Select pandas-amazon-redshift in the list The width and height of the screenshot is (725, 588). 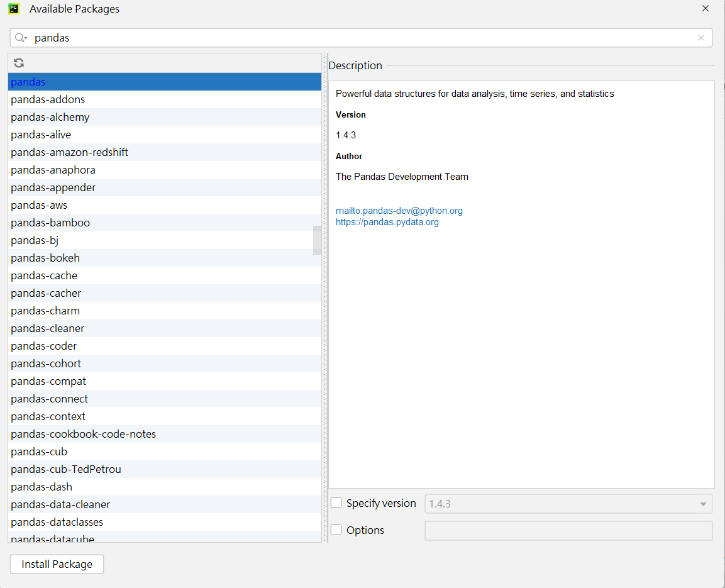tap(165, 152)
